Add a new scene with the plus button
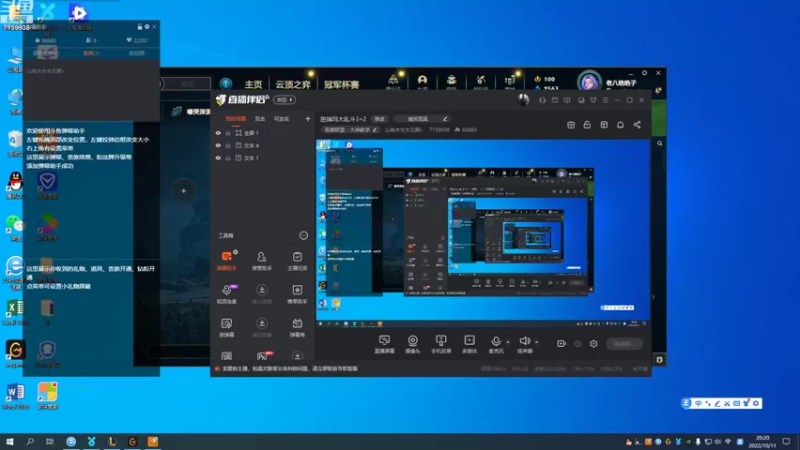This screenshot has height=450, width=800. 308,119
